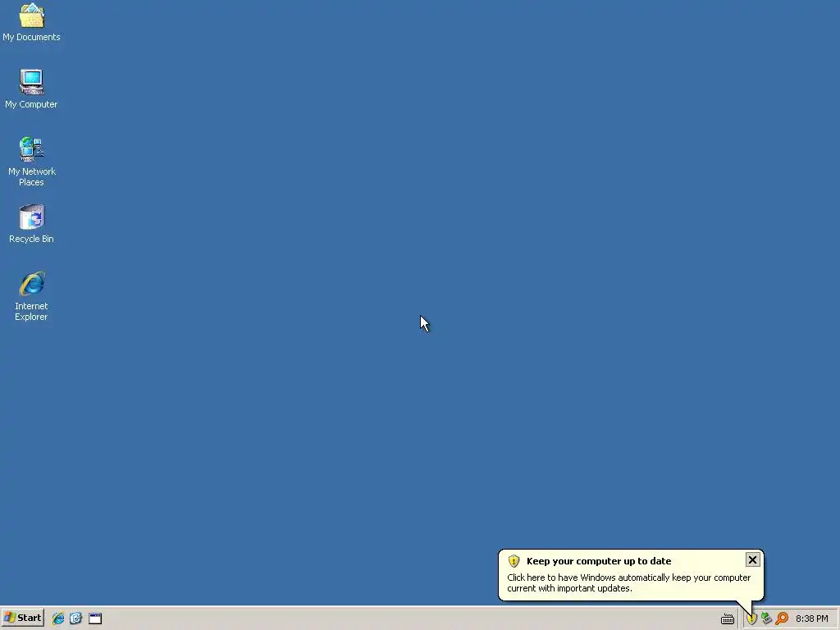Click the shield icon inside the balloon
Image resolution: width=840 pixels, height=630 pixels.
tap(514, 561)
